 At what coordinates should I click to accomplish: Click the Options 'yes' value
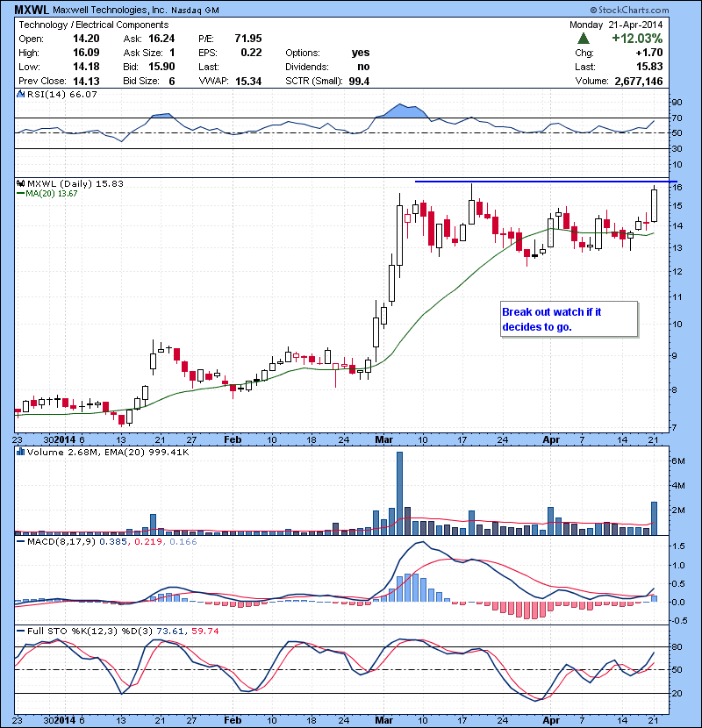(x=361, y=53)
